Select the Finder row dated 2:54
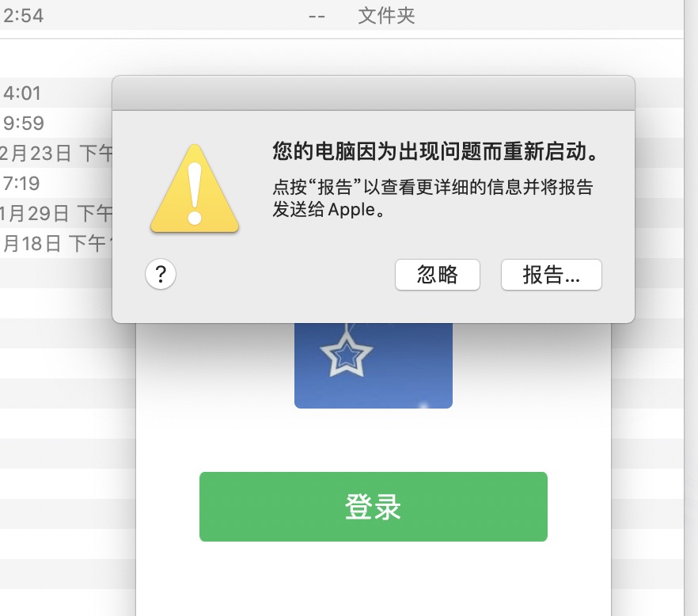Screen dimensions: 698x616 tap(341, 16)
